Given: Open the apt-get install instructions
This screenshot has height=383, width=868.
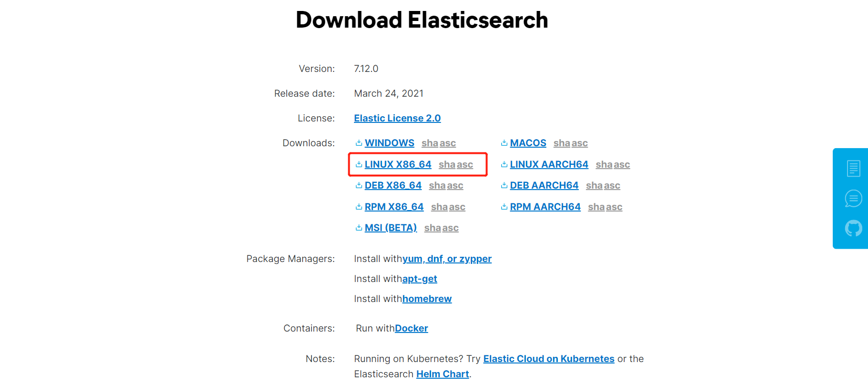Looking at the screenshot, I should tap(420, 279).
